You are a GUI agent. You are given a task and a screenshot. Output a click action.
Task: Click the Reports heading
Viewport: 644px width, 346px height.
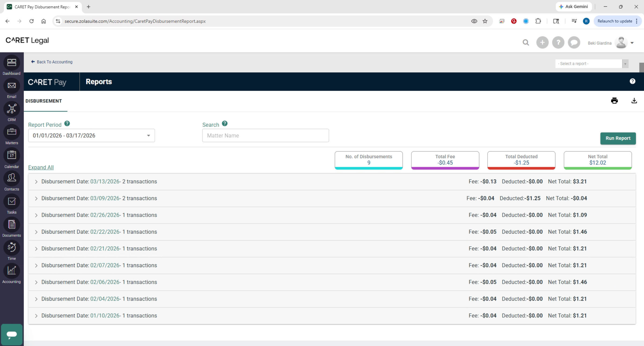(x=99, y=82)
